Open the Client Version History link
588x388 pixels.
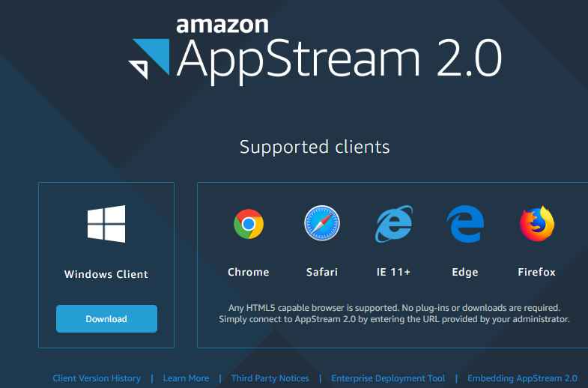97,378
